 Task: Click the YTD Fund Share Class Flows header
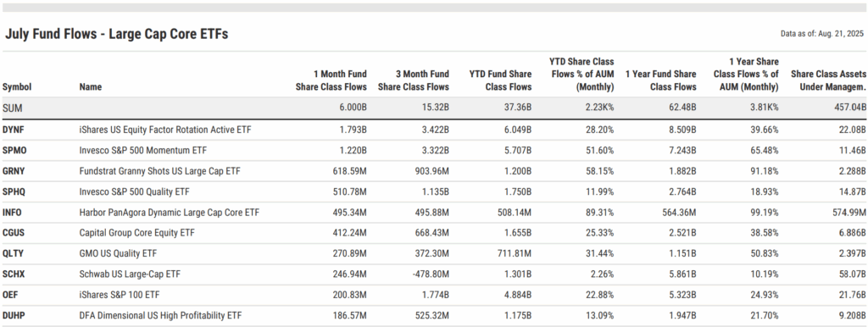pyautogui.click(x=500, y=80)
